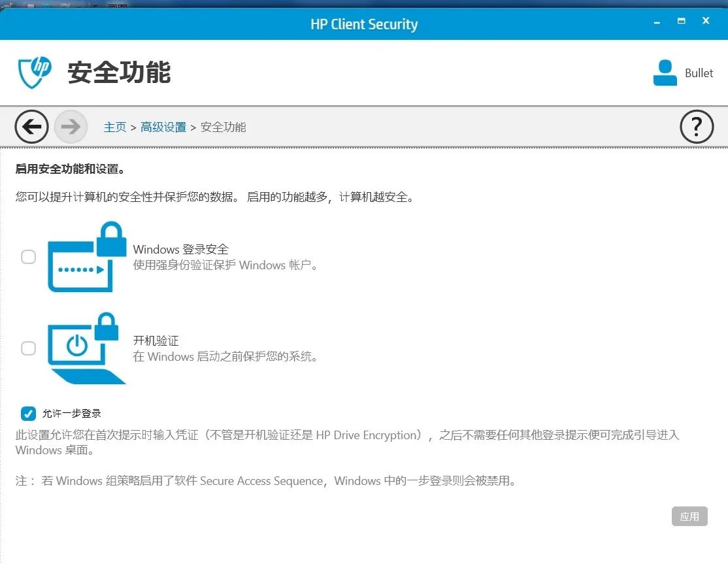This screenshot has height=564, width=728.
Task: Click the 应用 button
Action: point(689,516)
